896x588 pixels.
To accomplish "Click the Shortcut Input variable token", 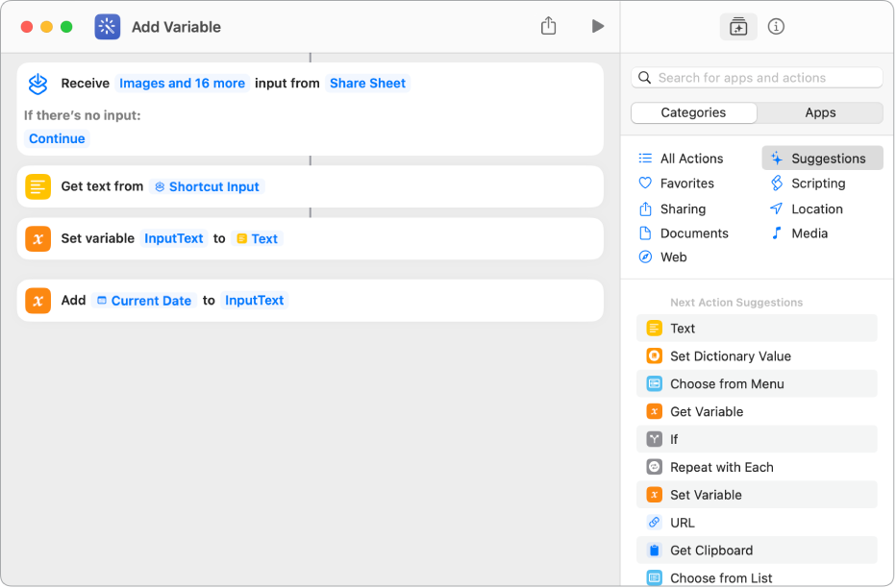I will 207,186.
